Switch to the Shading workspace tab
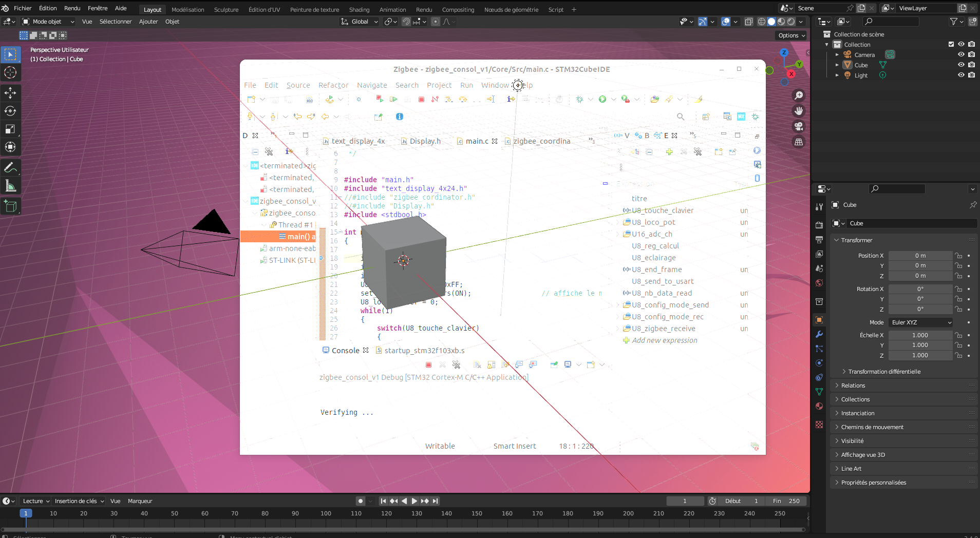This screenshot has height=538, width=980. coord(359,10)
